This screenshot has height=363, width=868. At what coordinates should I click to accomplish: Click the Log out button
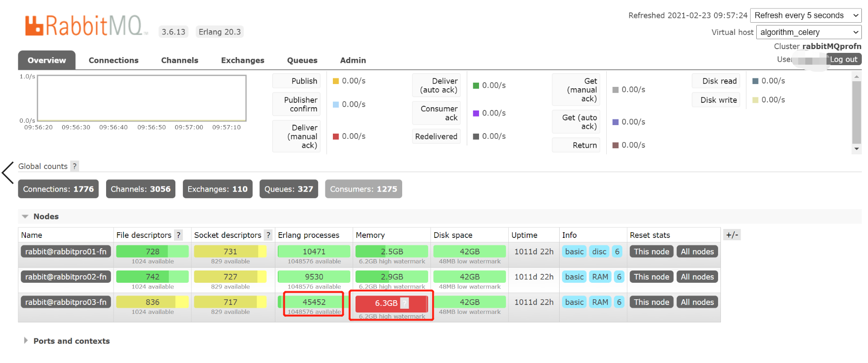(x=844, y=59)
